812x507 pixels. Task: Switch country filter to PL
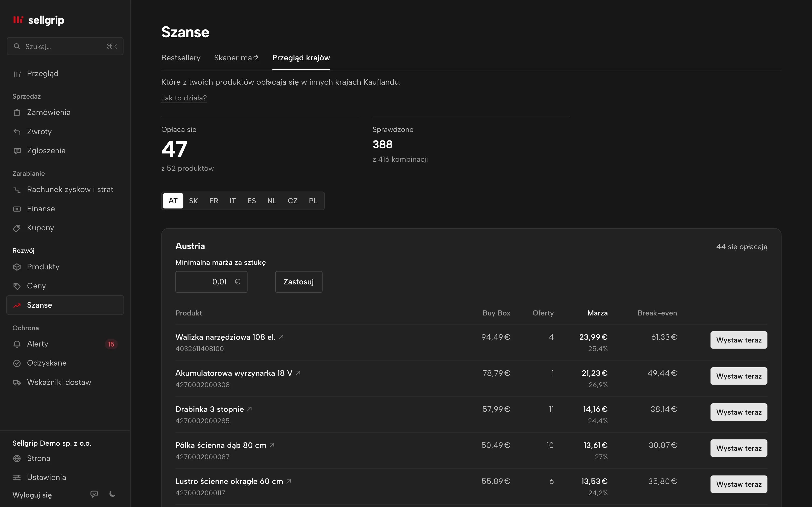click(x=313, y=201)
